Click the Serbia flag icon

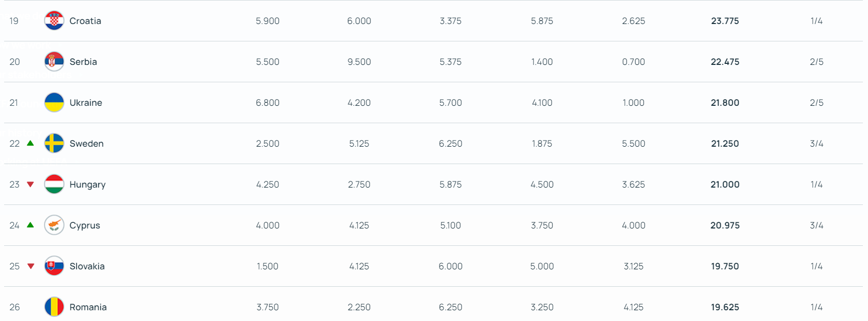54,62
